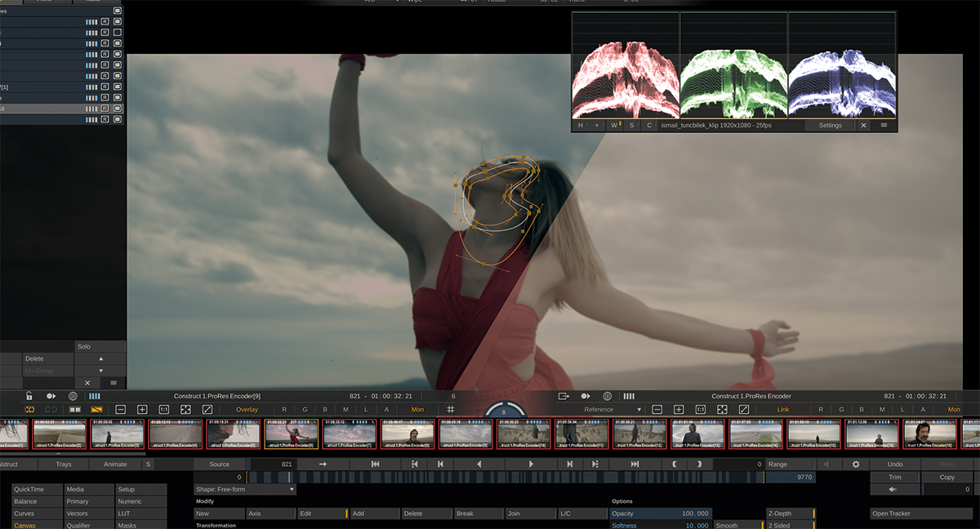Click zoom out minus icon in right viewer
980x529 pixels.
[x=657, y=409]
